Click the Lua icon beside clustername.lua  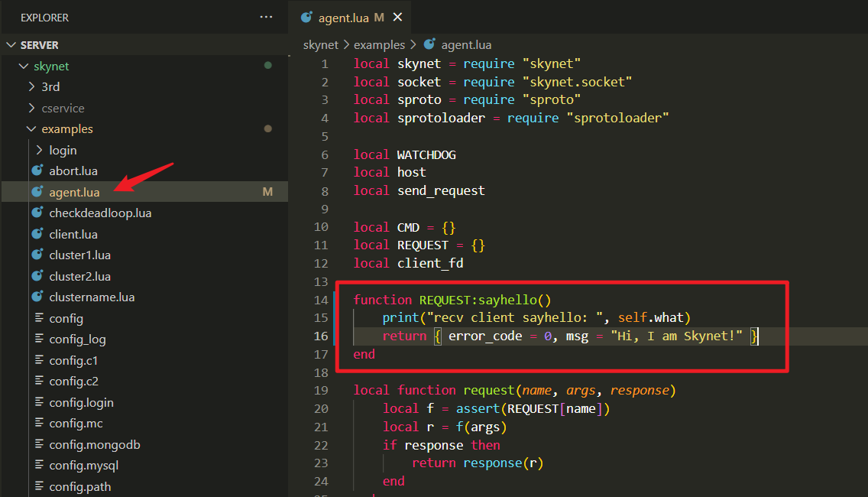coord(37,297)
